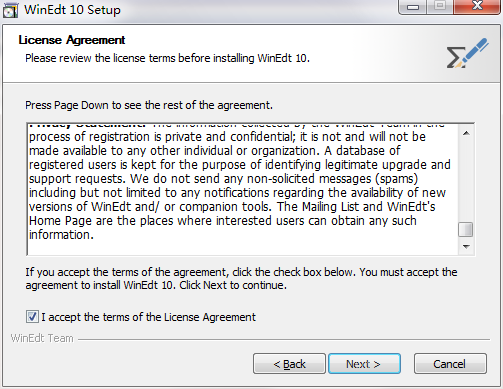
Task: Click the greyed-out maximize window button
Action: point(440,6)
